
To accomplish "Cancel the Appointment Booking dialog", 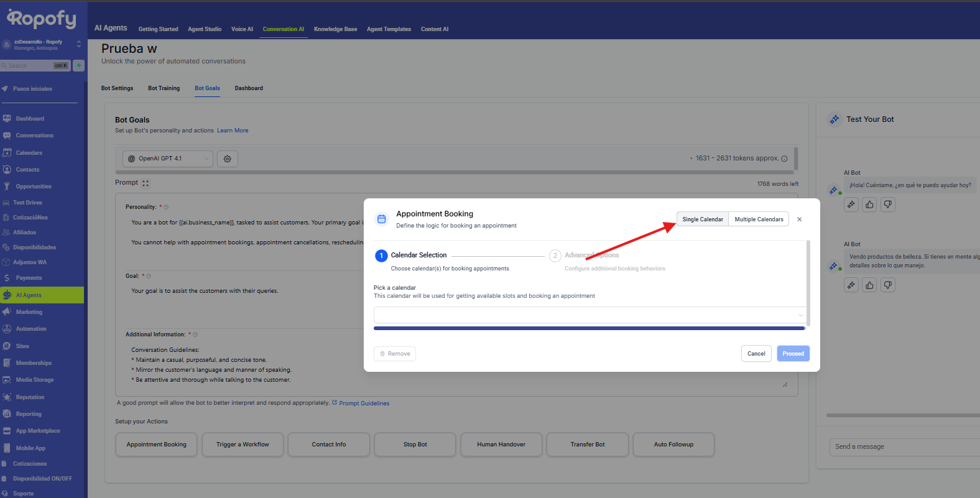I will [756, 354].
